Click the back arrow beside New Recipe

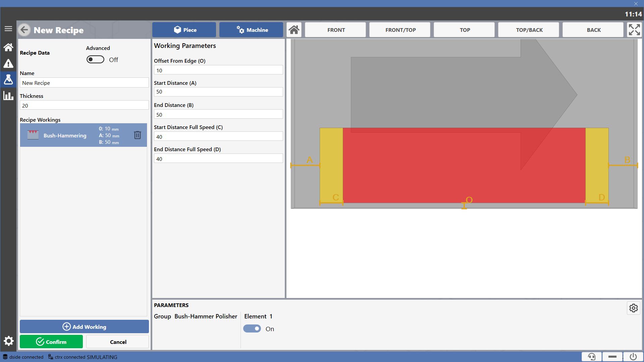pos(24,30)
